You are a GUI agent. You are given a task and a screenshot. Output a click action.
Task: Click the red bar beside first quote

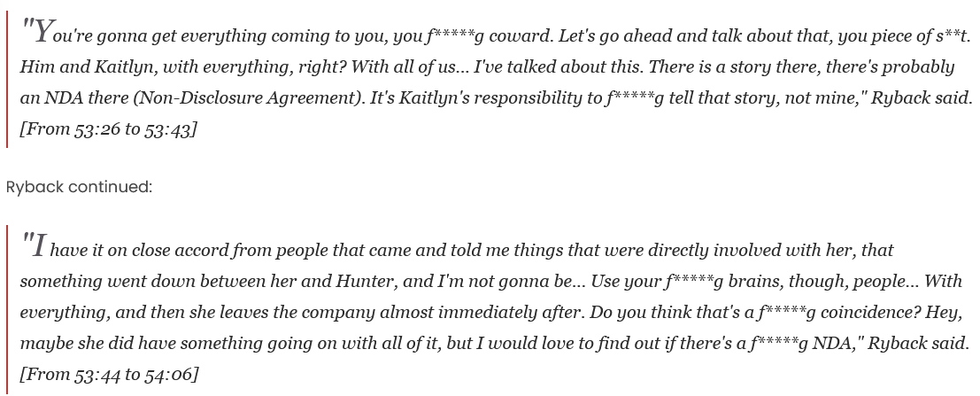pyautogui.click(x=7, y=79)
